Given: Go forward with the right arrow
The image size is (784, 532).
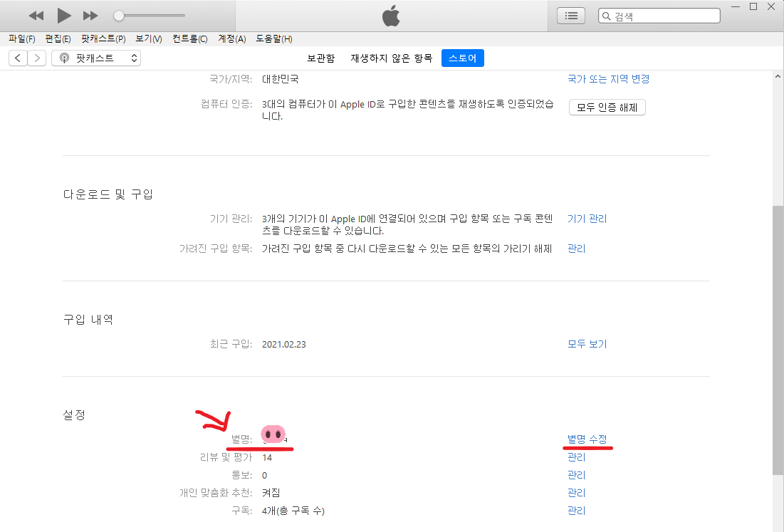Looking at the screenshot, I should 37,58.
